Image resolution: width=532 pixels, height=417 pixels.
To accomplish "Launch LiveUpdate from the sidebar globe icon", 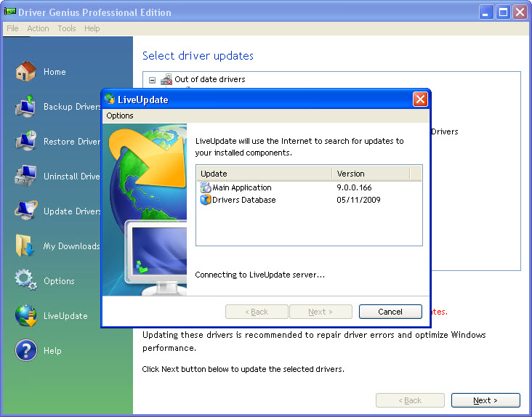I will coord(26,315).
